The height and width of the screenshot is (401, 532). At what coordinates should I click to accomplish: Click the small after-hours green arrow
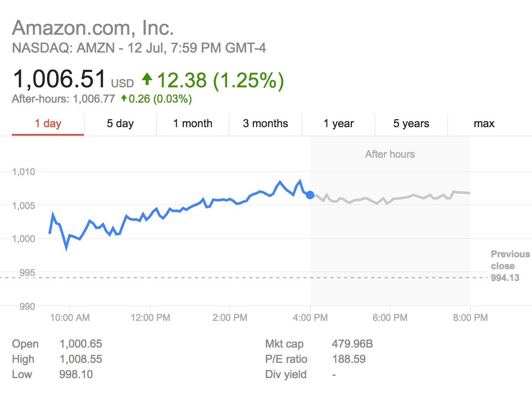tap(124, 98)
